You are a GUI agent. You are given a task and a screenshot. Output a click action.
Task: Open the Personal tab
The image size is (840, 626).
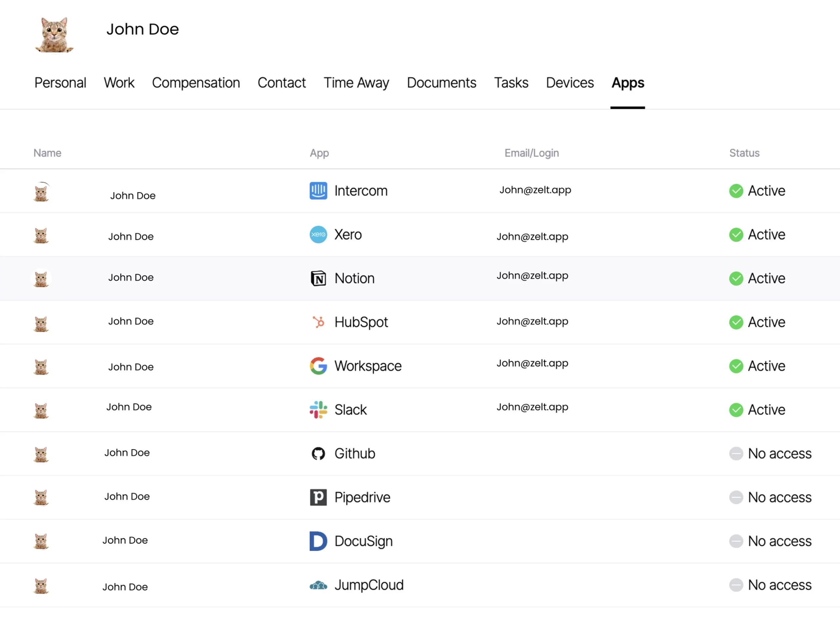pos(60,83)
